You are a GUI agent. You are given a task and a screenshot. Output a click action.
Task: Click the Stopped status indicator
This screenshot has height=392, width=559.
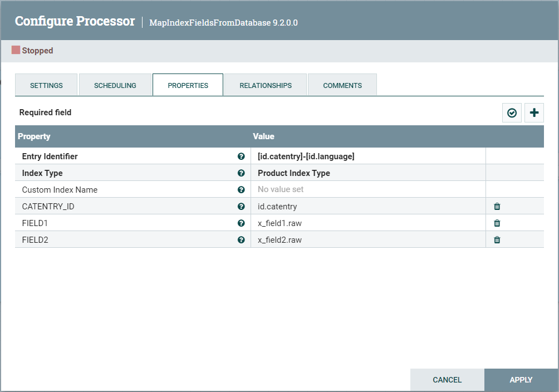tap(32, 50)
